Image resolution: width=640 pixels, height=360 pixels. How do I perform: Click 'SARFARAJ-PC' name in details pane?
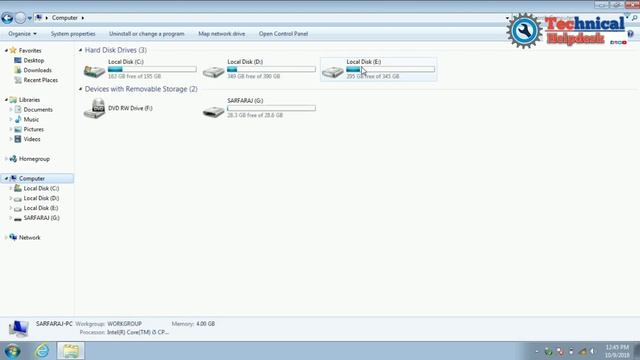54,324
